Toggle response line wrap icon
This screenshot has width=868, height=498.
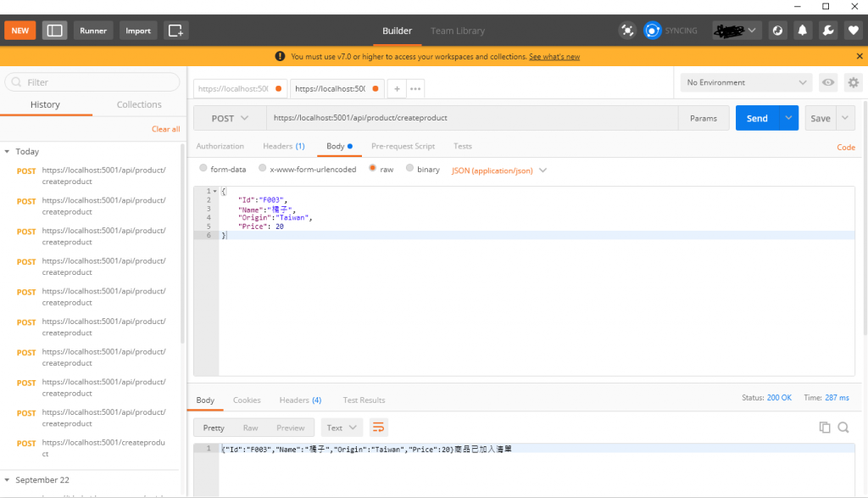tap(378, 427)
